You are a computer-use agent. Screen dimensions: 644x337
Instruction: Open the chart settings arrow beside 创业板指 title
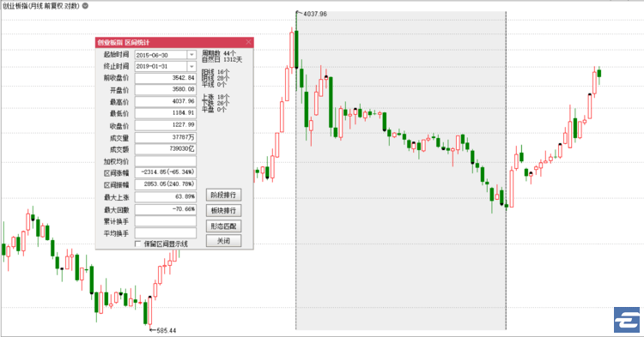85,6
